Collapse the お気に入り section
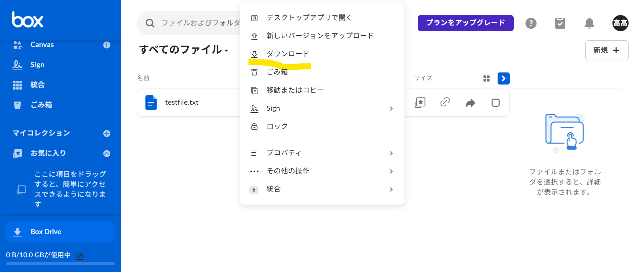The image size is (644, 272). 107,153
